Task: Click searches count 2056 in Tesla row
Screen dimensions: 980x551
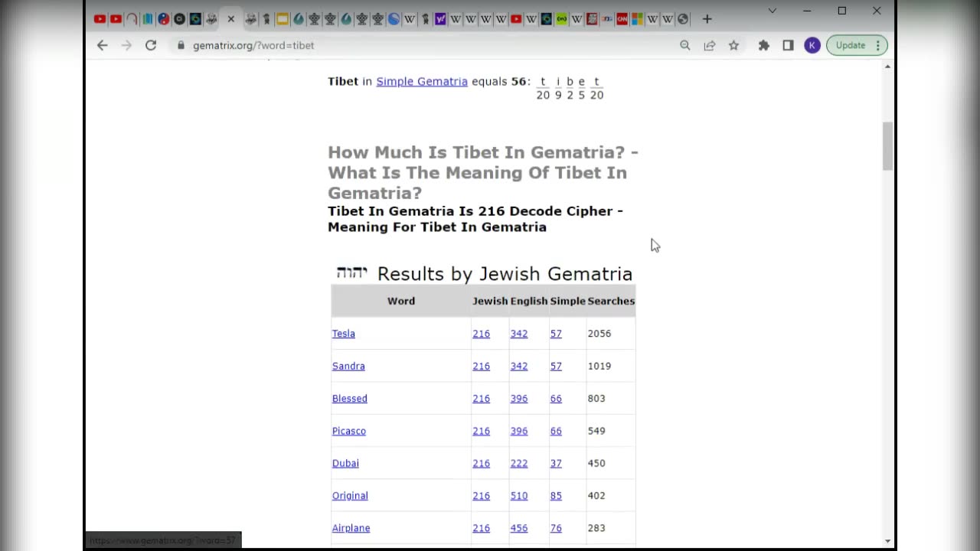Action: [599, 334]
